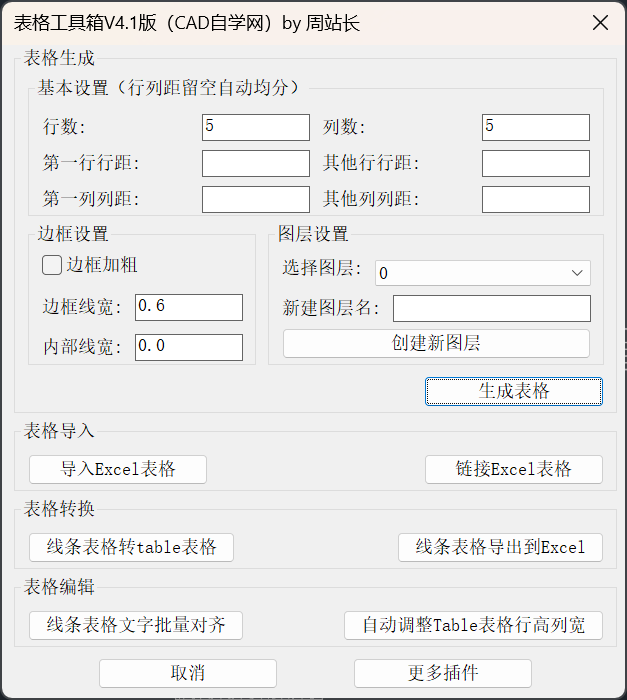Click the 创建新图层 button
Screen dimensions: 627x700
[x=436, y=344]
